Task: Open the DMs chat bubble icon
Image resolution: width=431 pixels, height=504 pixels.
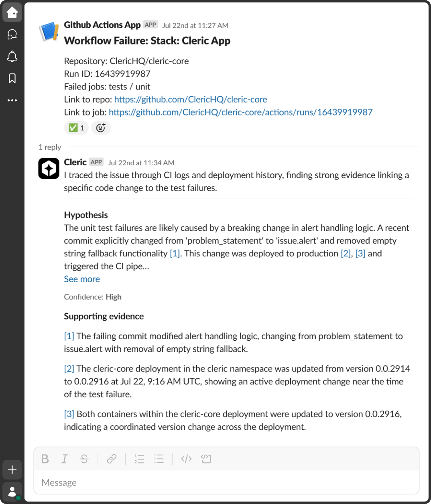Action: click(12, 35)
